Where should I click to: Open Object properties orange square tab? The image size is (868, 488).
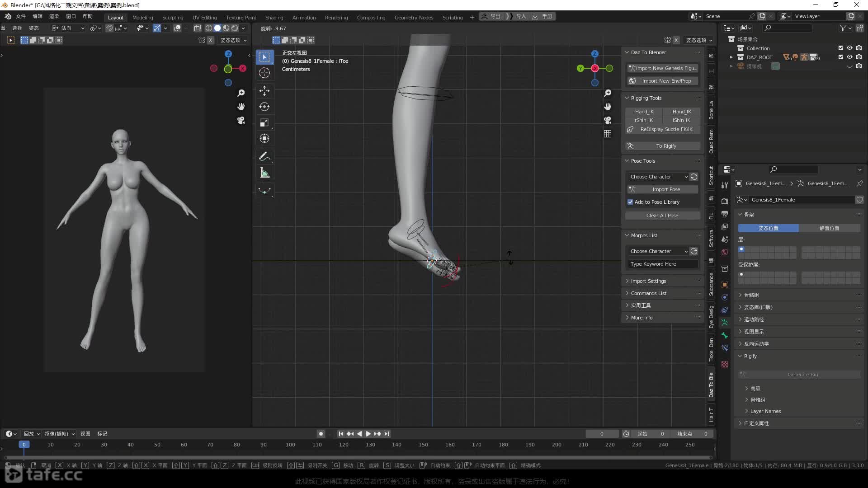click(725, 285)
